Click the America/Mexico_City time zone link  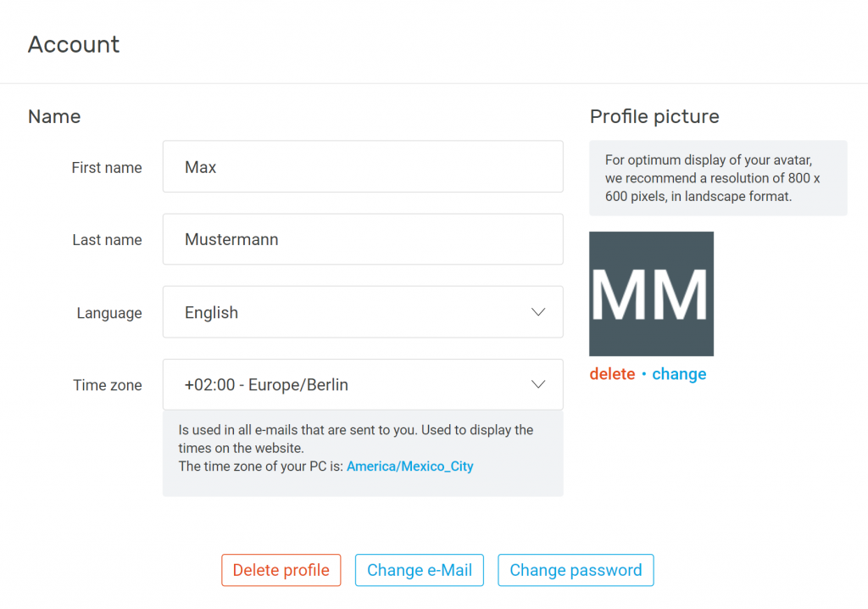click(x=409, y=467)
